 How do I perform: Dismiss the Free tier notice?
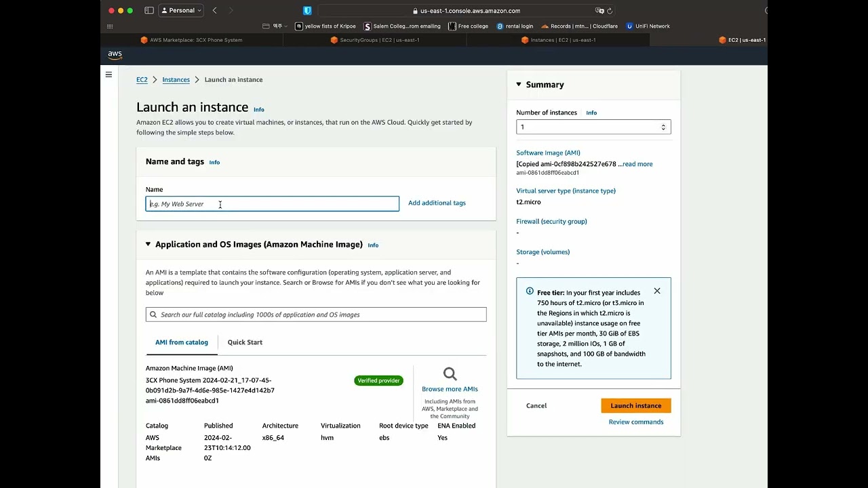click(657, 291)
